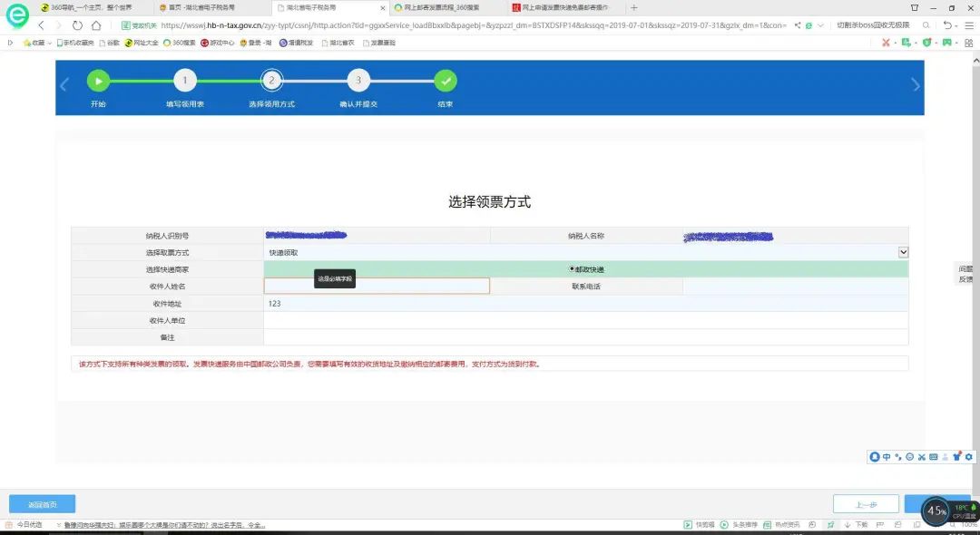
Task: Open the 湖北省农 bookmark
Action: pos(338,43)
